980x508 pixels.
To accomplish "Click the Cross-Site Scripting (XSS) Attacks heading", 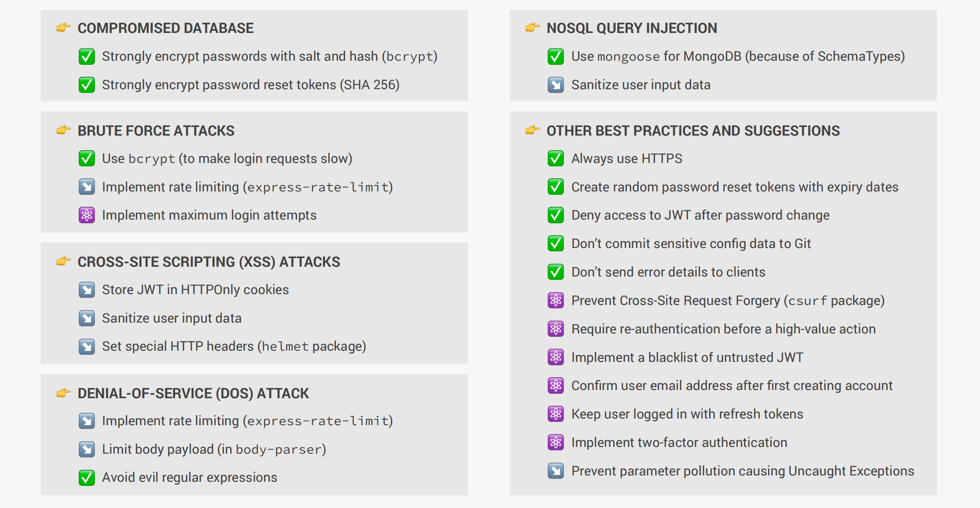I will [209, 262].
